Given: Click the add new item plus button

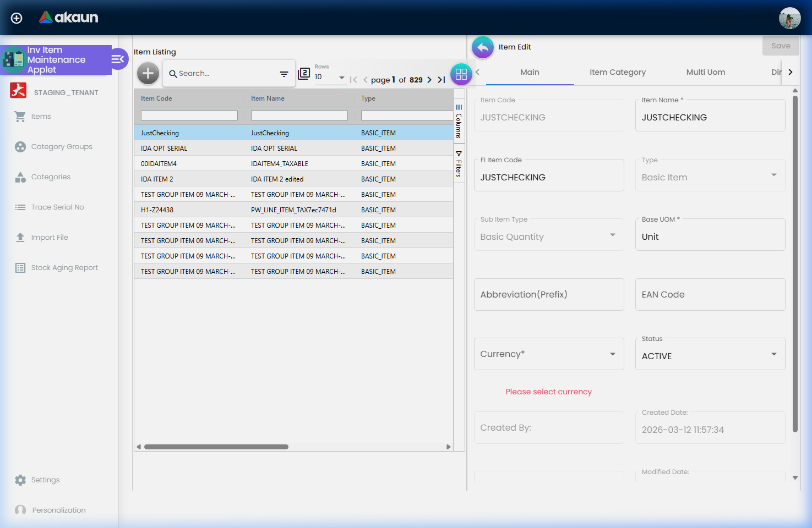Looking at the screenshot, I should pos(148,73).
